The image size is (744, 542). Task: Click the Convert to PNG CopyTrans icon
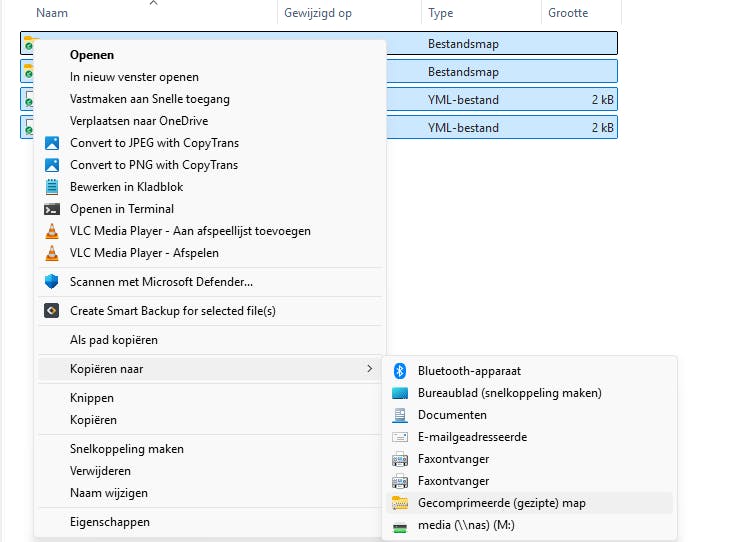pos(52,165)
